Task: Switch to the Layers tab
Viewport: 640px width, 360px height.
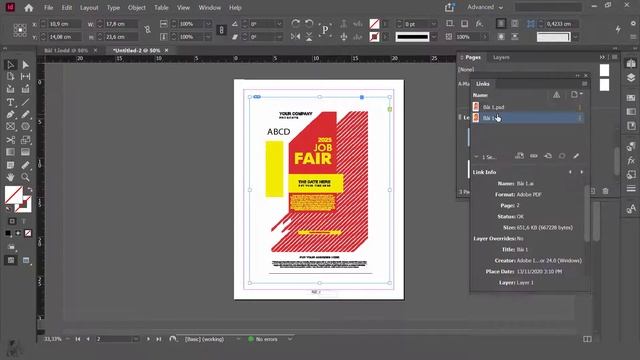Action: [x=501, y=58]
